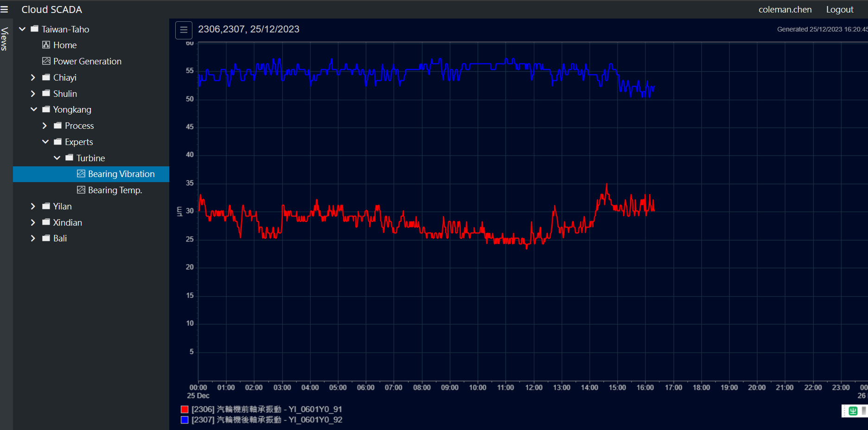Click the Bearing Vibration chart icon
The width and height of the screenshot is (868, 430).
click(81, 174)
